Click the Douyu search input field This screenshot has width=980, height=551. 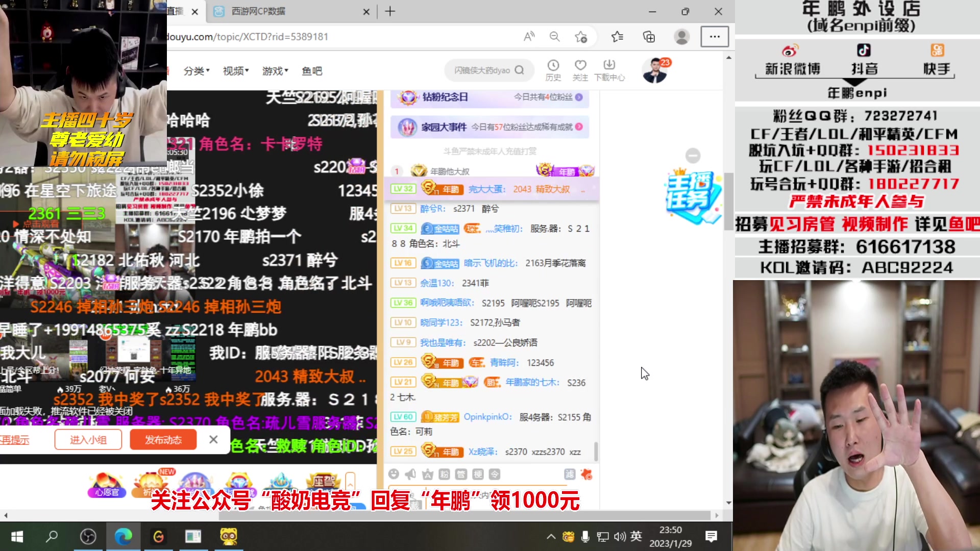(x=482, y=70)
